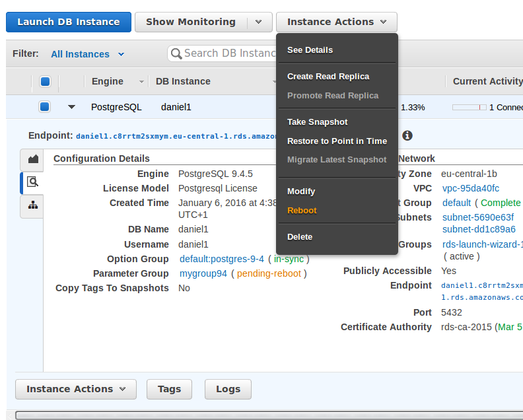This screenshot has width=523, height=420.
Task: Click the horizontal scrollbar at the bottom
Action: tap(269, 415)
